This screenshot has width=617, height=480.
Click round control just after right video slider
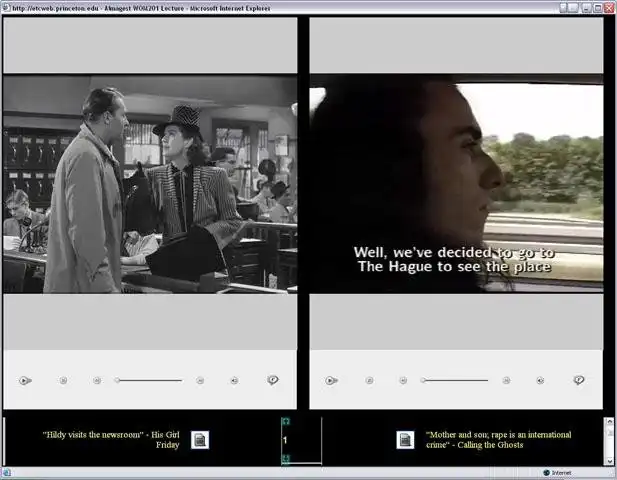coord(506,380)
